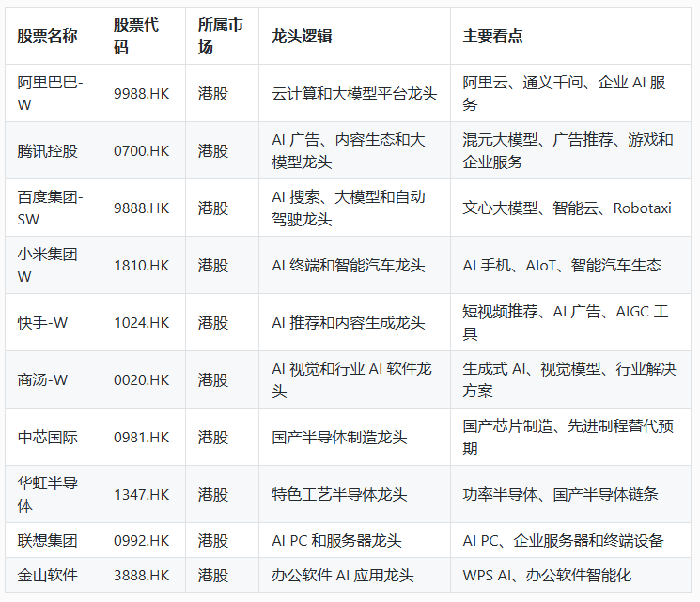Click the 龙头逻辑 column header
Screen dimensions: 700x602
tap(302, 36)
